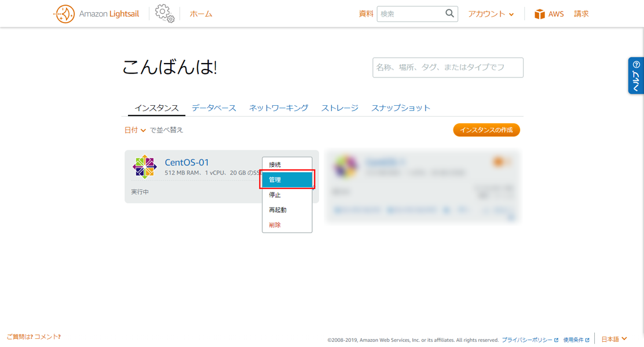Open the blue ヘルプ help side tab
Image resolution: width=644 pixels, height=347 pixels.
click(x=636, y=75)
